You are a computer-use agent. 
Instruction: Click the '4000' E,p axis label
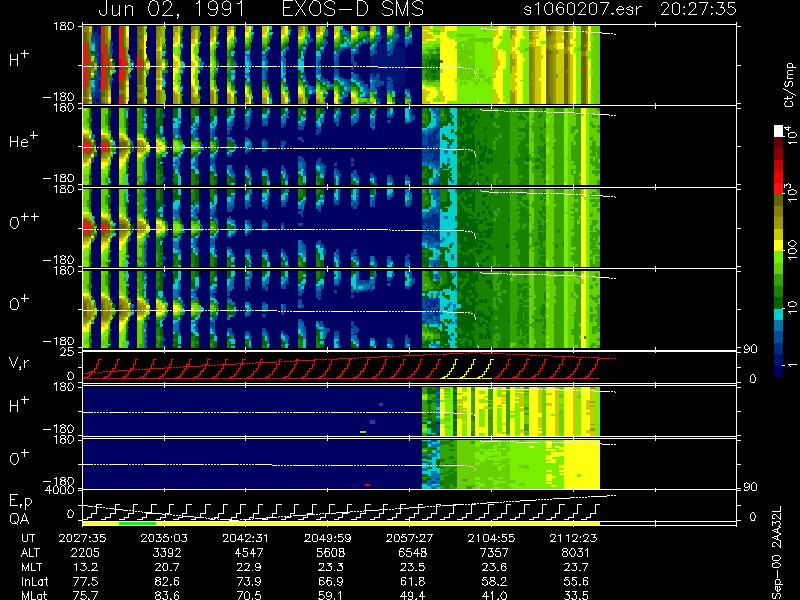[62, 490]
